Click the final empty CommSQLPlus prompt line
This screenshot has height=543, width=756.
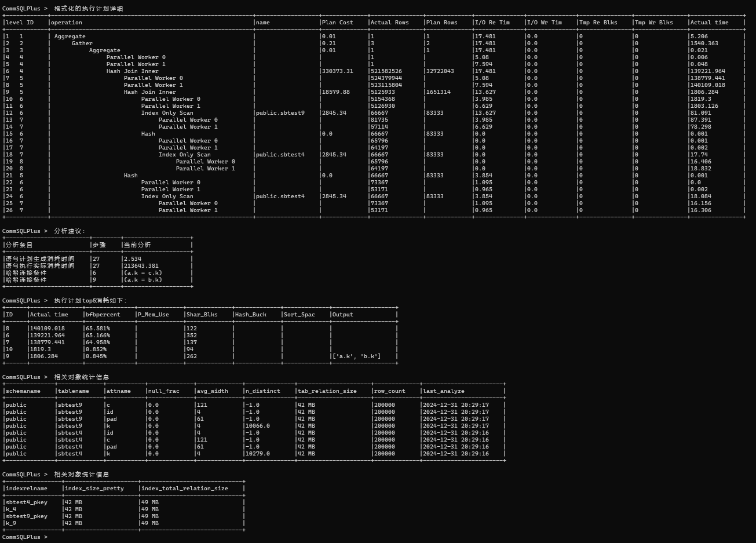pyautogui.click(x=25, y=537)
